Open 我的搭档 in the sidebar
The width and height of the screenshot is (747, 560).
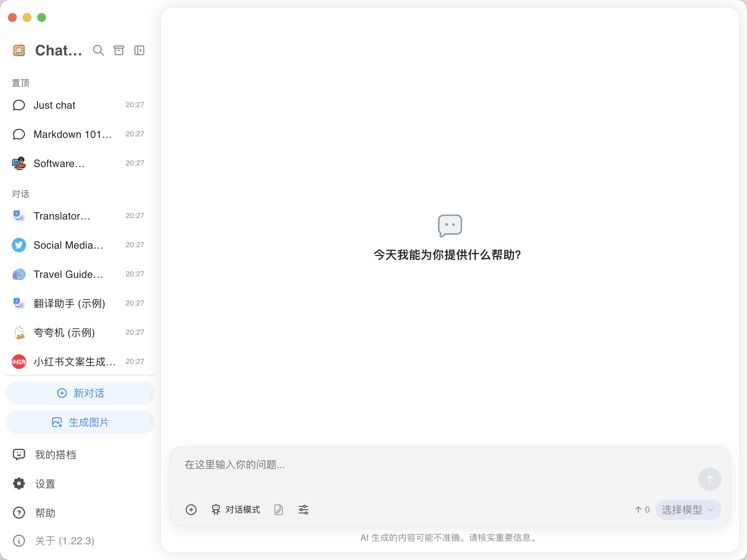click(80, 455)
